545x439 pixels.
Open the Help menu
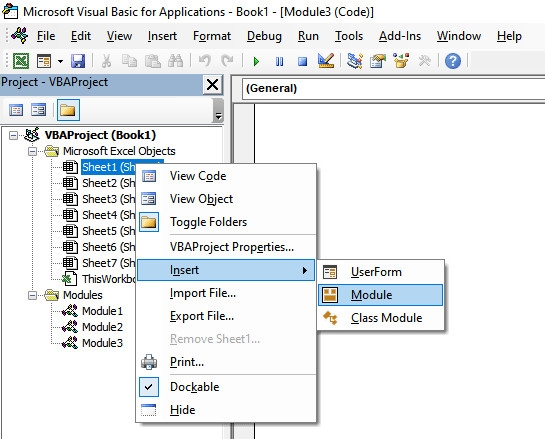pyautogui.click(x=509, y=36)
